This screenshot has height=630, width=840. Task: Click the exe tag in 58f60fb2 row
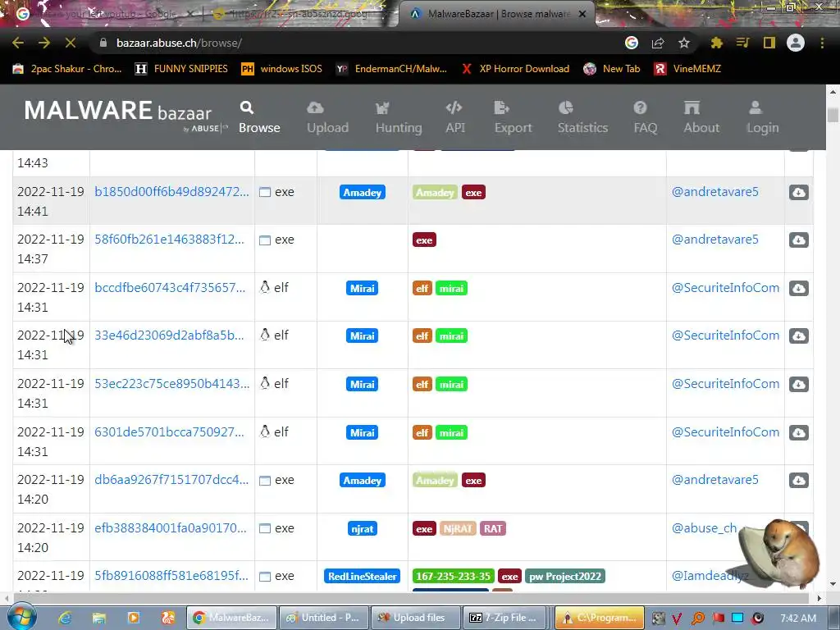tap(424, 240)
